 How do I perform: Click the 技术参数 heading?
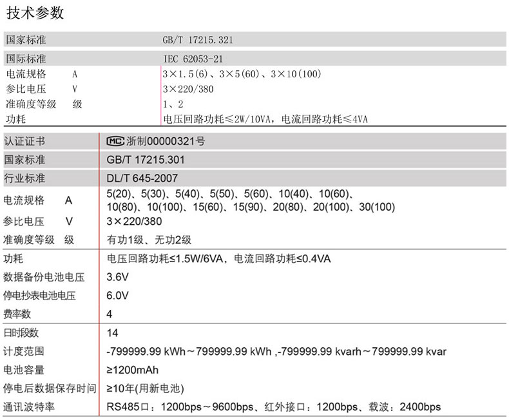(x=35, y=12)
